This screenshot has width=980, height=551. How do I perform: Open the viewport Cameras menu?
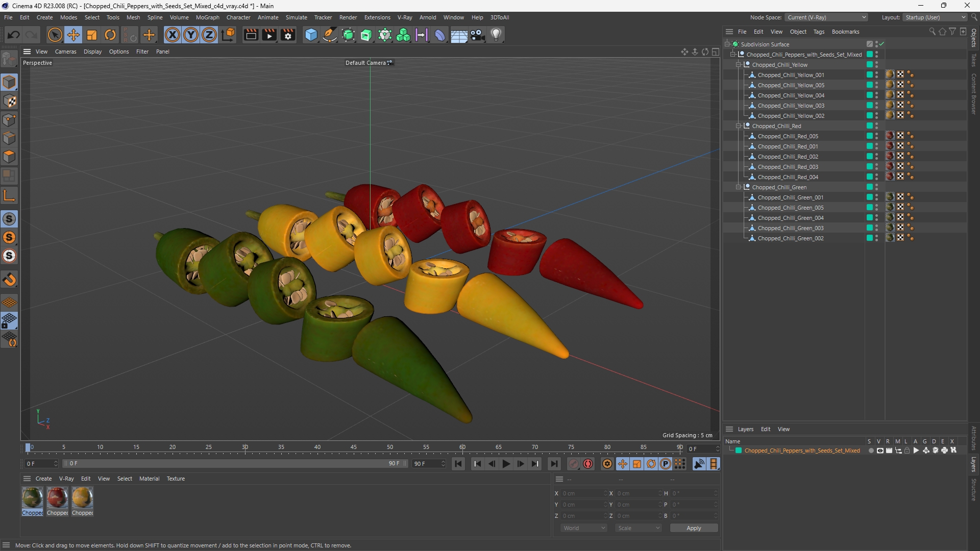[x=65, y=52]
